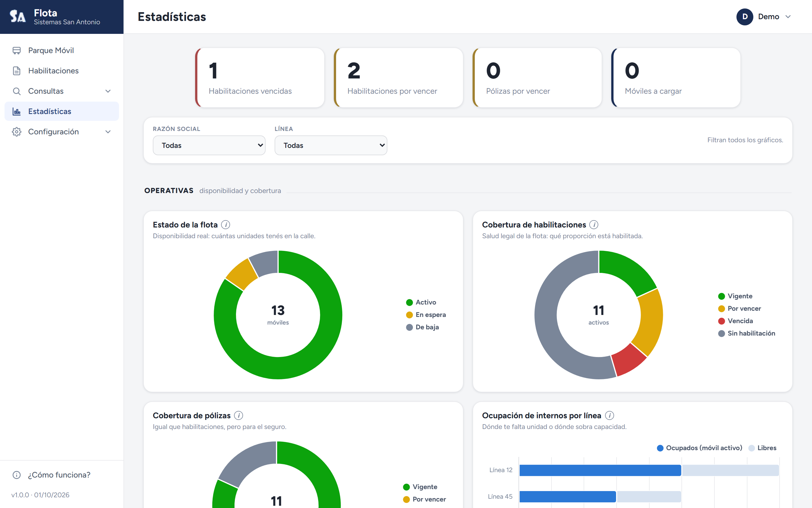Open the Razón Social dropdown
The width and height of the screenshot is (812, 508).
tap(209, 145)
